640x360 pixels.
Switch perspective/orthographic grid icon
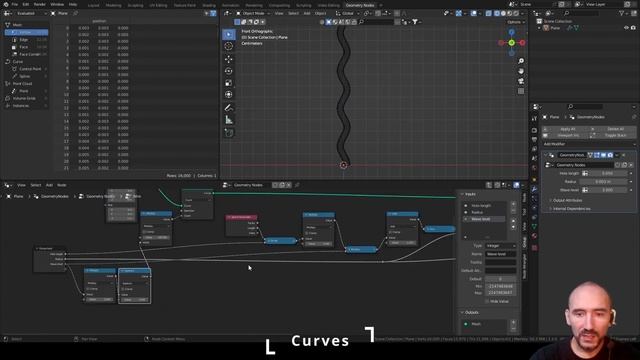(521, 91)
